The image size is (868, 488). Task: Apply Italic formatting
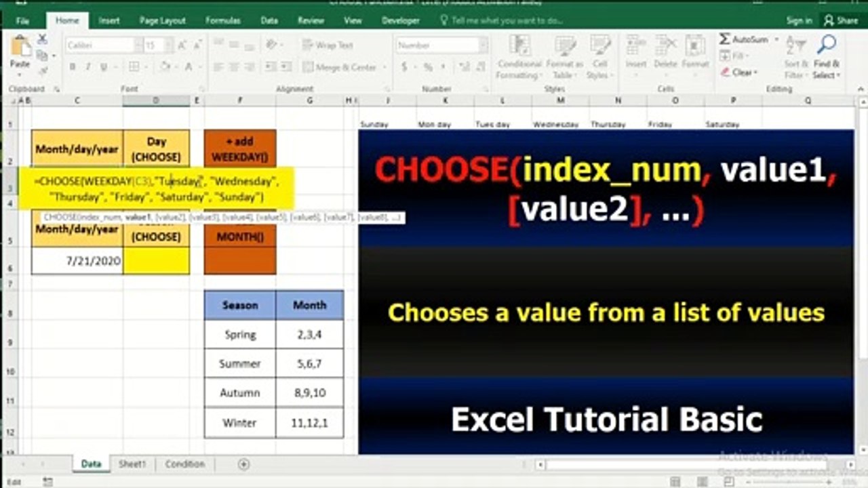pyautogui.click(x=88, y=66)
